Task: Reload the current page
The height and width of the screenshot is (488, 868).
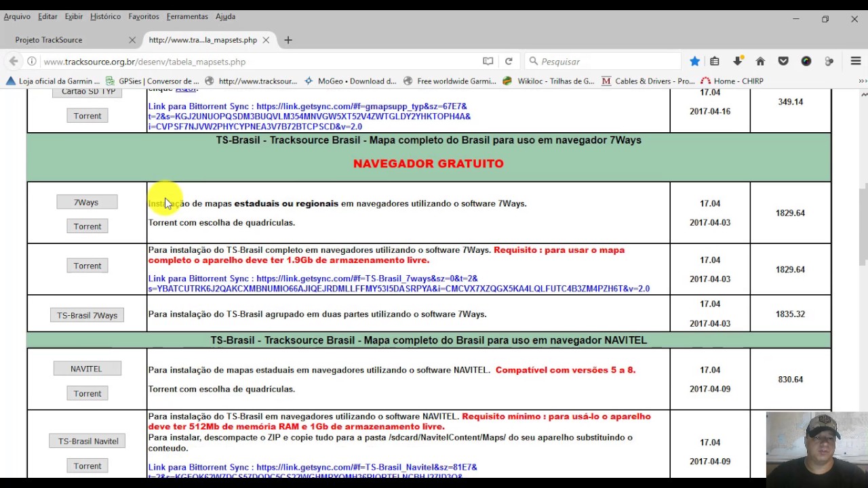Action: (509, 61)
